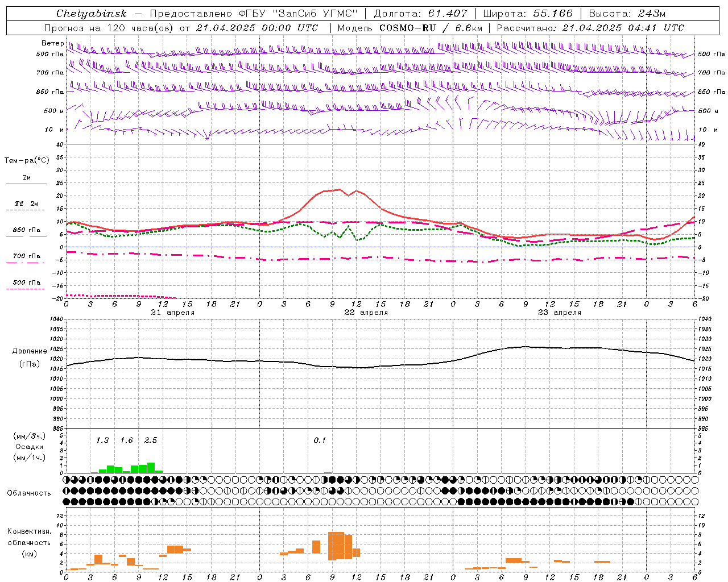Select the 'Предоставлено ФГБУ "ЗапСиб УГМС"' provider text
This screenshot has height=582, width=728.
pyautogui.click(x=254, y=14)
